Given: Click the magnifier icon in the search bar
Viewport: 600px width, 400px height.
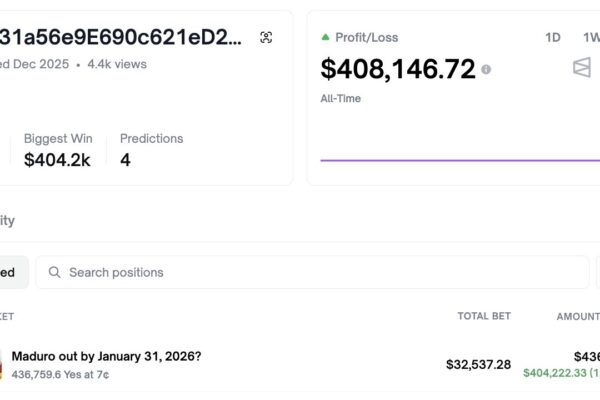Looking at the screenshot, I should pos(54,272).
